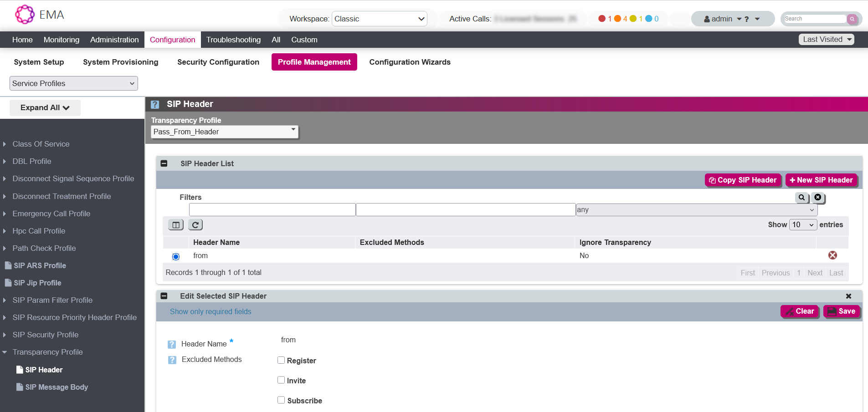
Task: Click Show only required fields link
Action: point(211,311)
